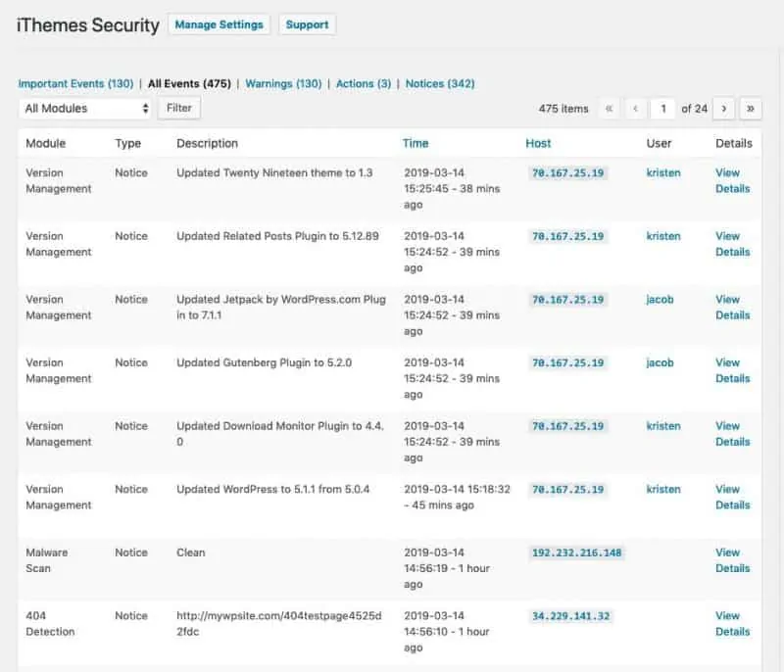This screenshot has width=784, height=672.
Task: Click the iThemes Security page title
Action: [x=88, y=25]
